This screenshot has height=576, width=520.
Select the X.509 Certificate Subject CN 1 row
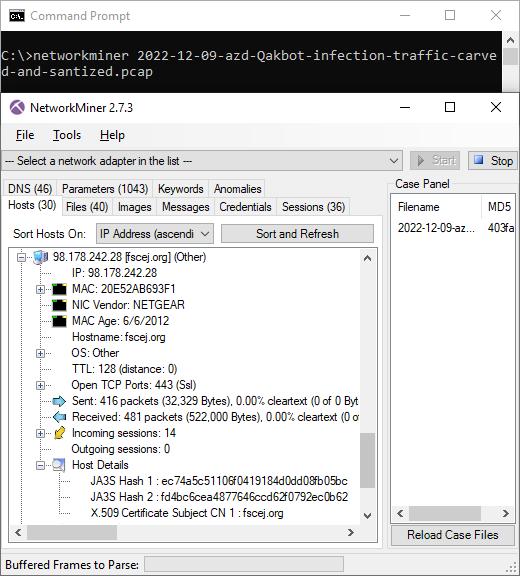[x=187, y=513]
